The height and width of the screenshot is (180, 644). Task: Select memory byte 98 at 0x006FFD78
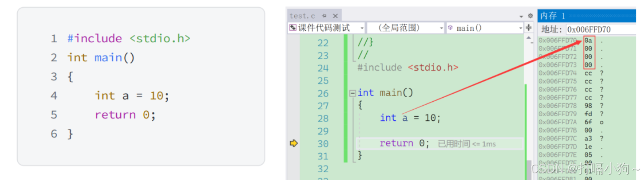(588, 106)
